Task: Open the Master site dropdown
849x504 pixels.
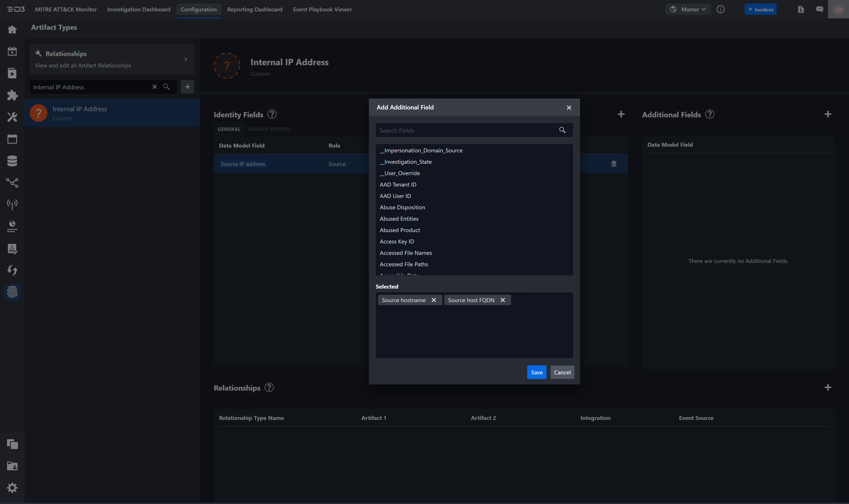Action: (688, 9)
